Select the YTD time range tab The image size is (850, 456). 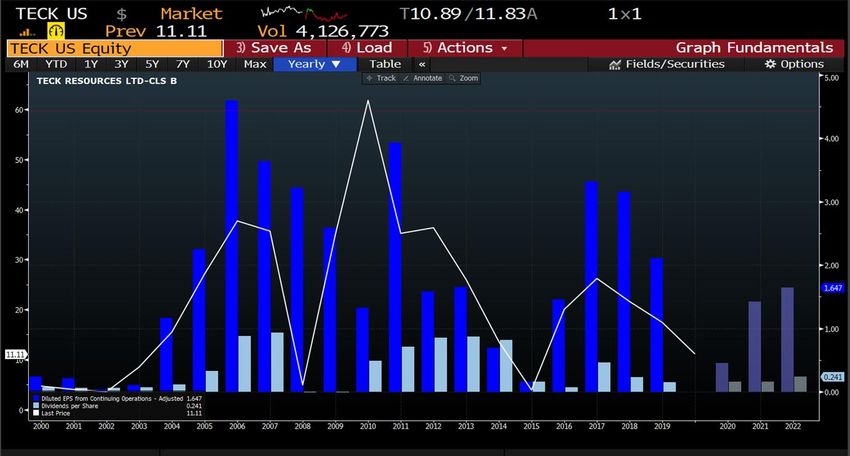56,64
